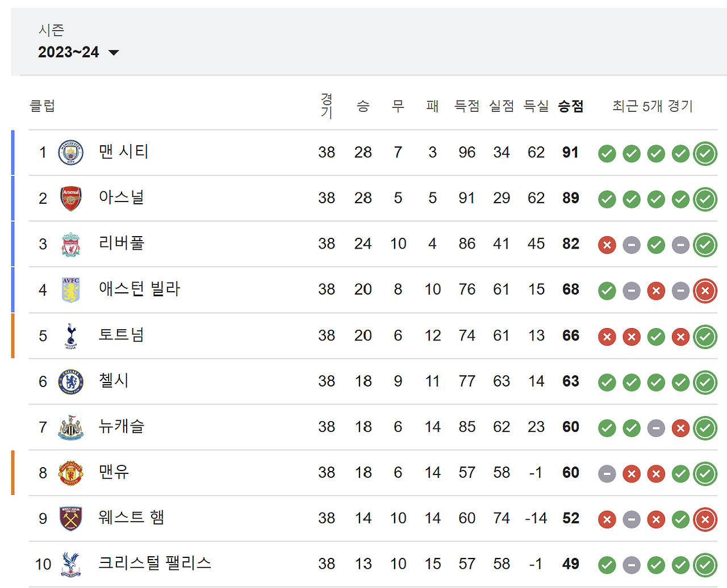Viewport: 727px width, 588px height.
Task: Sort by the 승점 column header
Action: [x=570, y=106]
